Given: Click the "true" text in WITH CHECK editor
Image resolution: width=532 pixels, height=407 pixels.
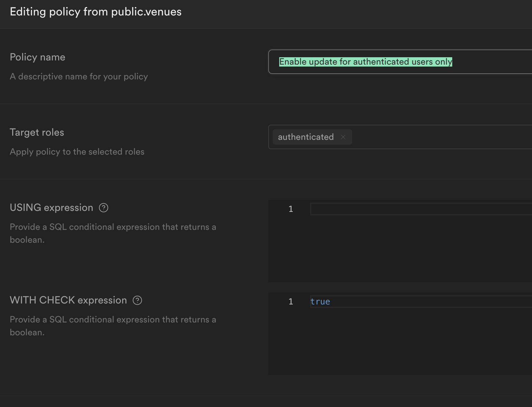Looking at the screenshot, I should click(x=320, y=302).
